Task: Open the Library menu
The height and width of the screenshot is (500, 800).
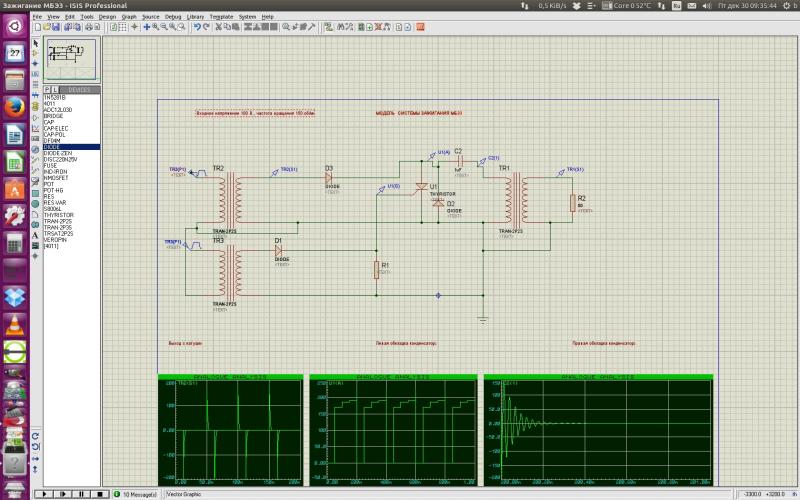Action: [195, 17]
